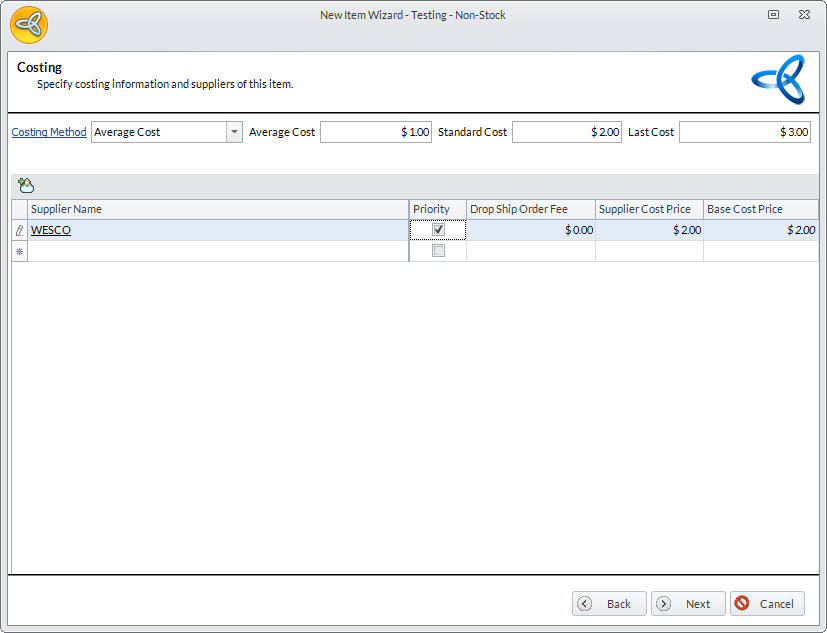
Task: Click the asterisk new-row indicator
Action: [19, 251]
